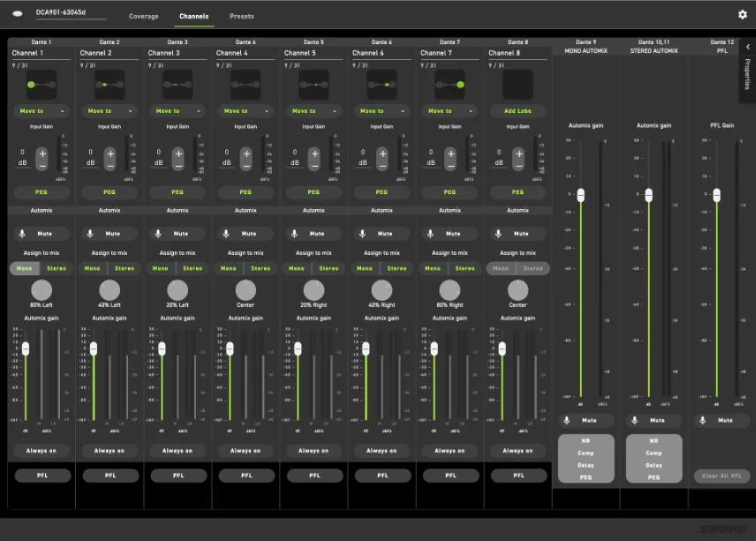Collapse the Properties side panel
This screenshot has height=541, width=756.
pyautogui.click(x=746, y=48)
